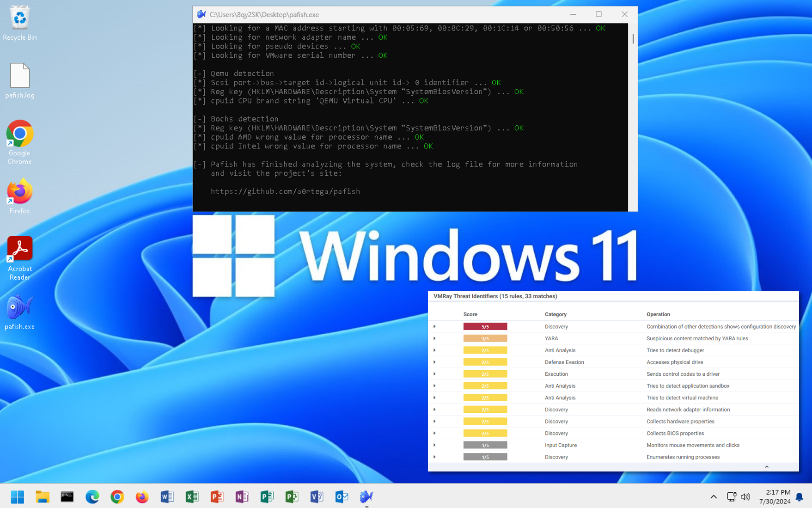Expand Enumerates running processes row
This screenshot has height=508, width=812.
pos(434,457)
